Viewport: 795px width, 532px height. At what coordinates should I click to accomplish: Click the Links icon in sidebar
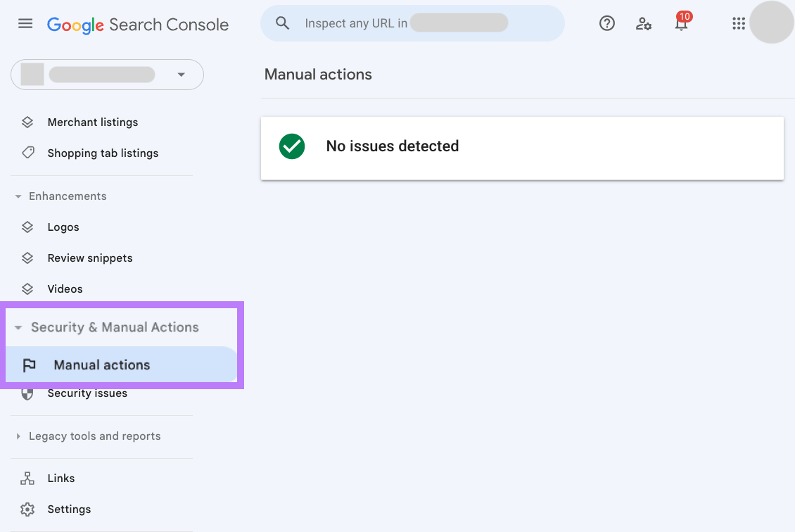(x=27, y=478)
